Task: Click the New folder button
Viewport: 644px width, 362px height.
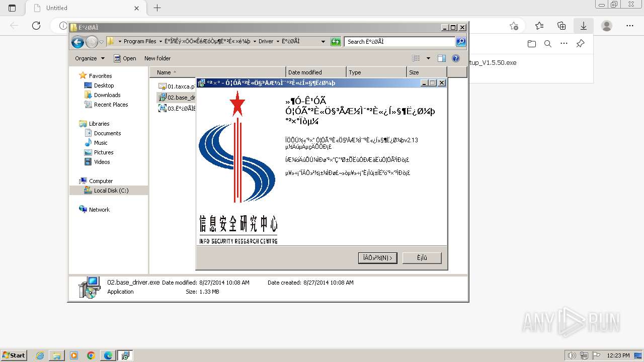Action: click(x=157, y=58)
